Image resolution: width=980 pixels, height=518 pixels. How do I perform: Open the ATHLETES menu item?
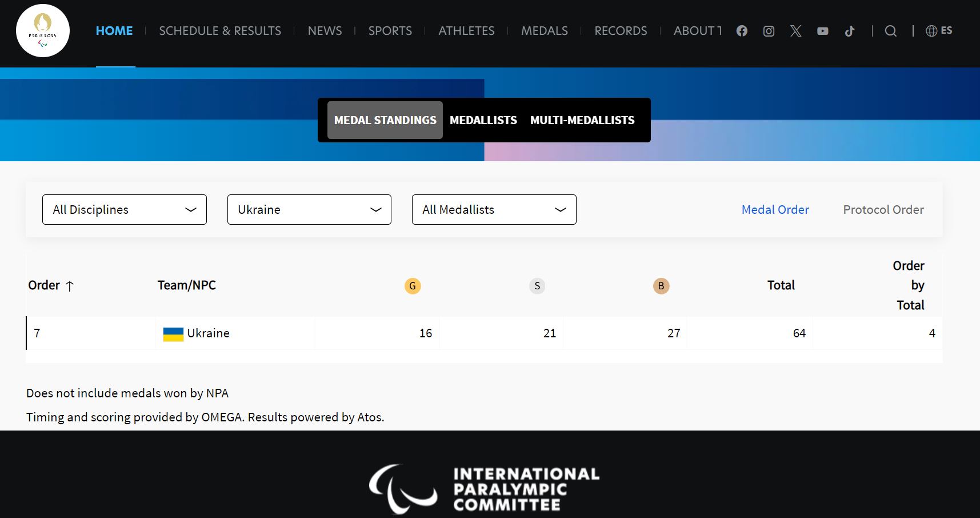[466, 31]
